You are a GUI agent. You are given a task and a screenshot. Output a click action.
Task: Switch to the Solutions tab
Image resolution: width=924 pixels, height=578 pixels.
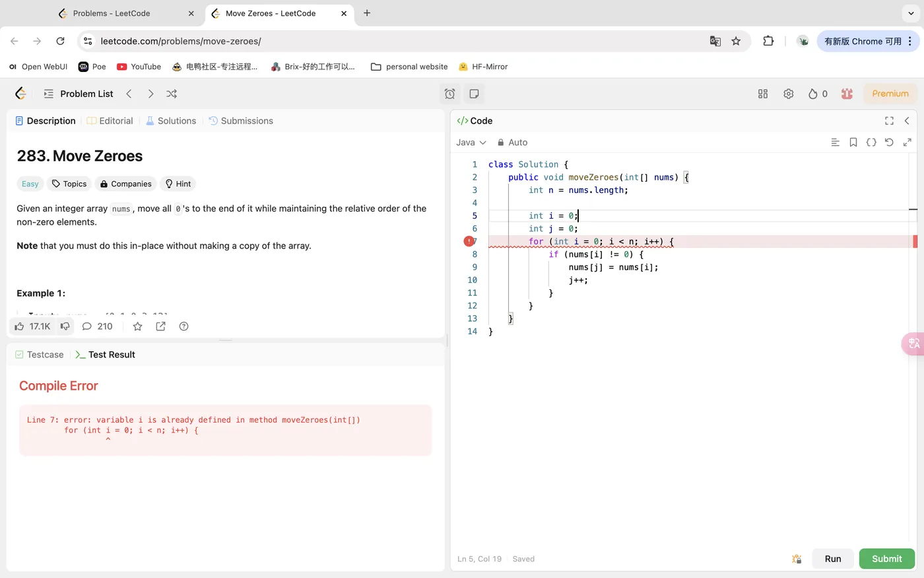[x=171, y=121]
